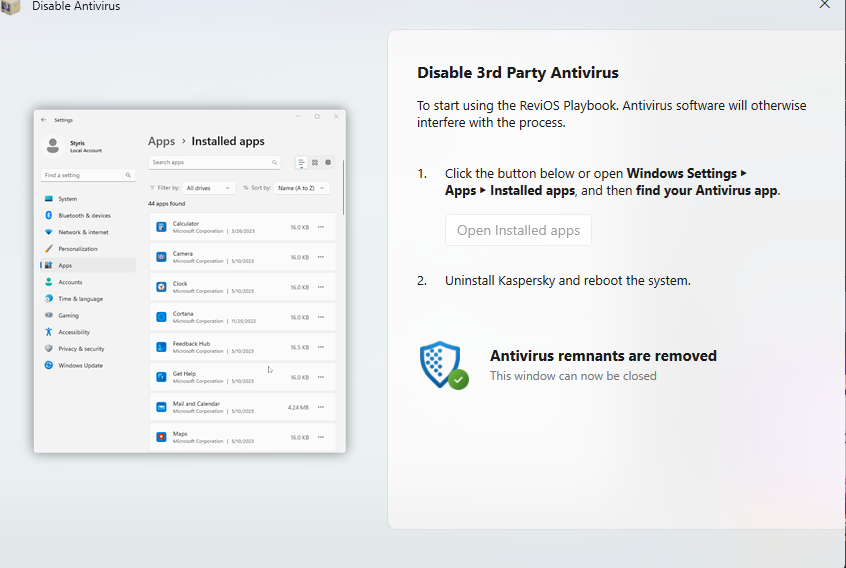The width and height of the screenshot is (846, 568).
Task: Click the Camera app icon
Action: 161,257
